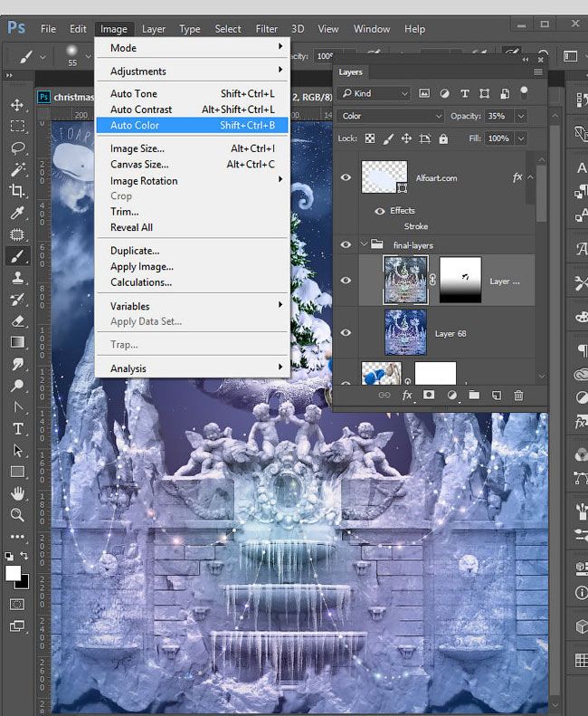This screenshot has width=588, height=716.
Task: Choose the Horizontal Type tool
Action: coord(17,428)
